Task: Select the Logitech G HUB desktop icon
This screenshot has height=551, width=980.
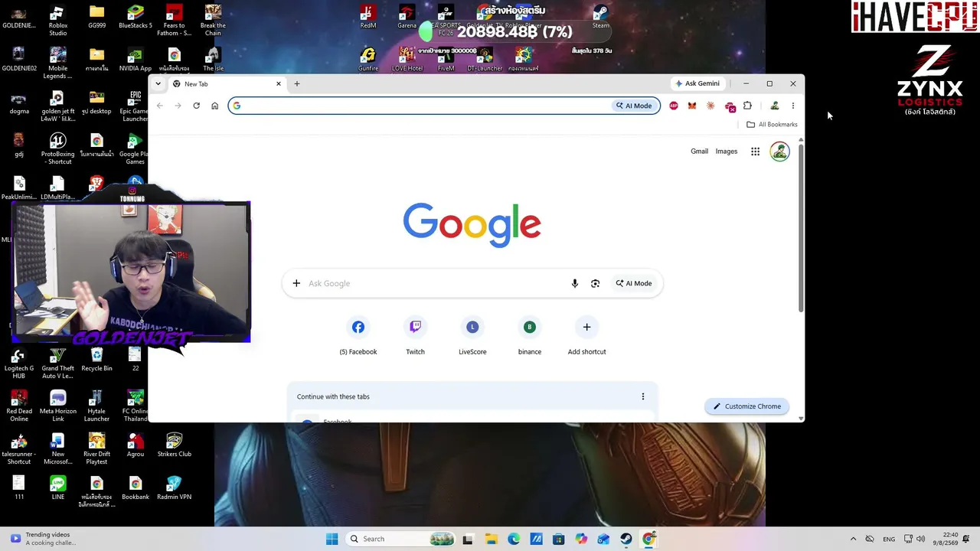Action: click(19, 364)
